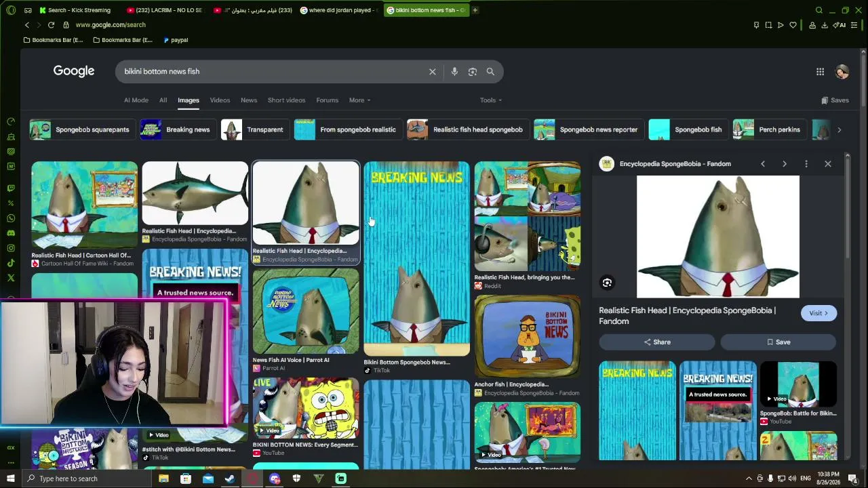The width and height of the screenshot is (868, 488).
Task: Click the Google search input field
Action: [x=271, y=72]
